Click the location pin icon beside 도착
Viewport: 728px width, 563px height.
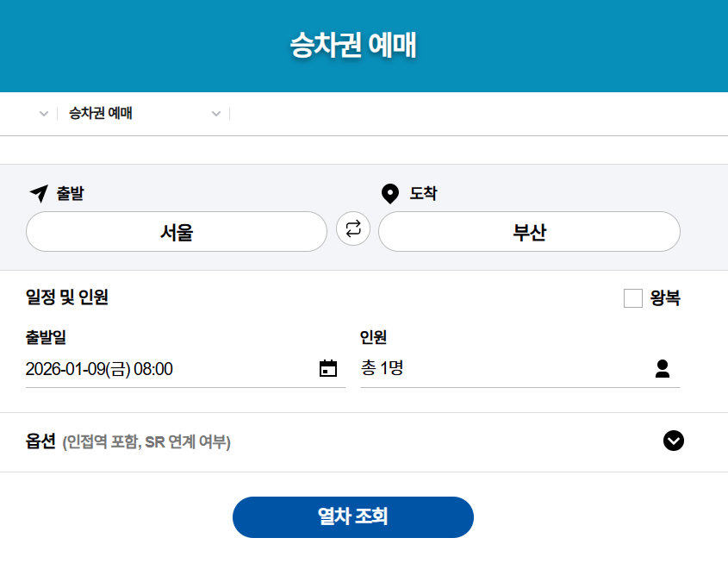tap(390, 193)
